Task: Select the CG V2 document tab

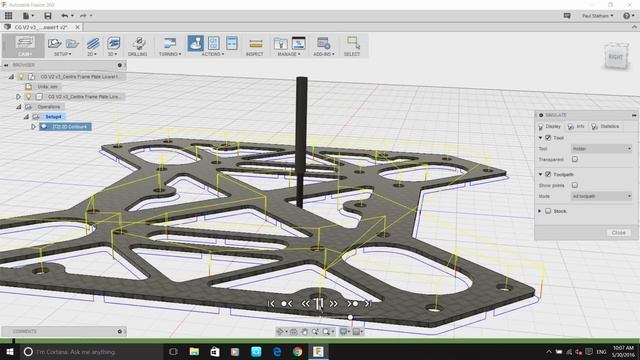Action: [41, 27]
